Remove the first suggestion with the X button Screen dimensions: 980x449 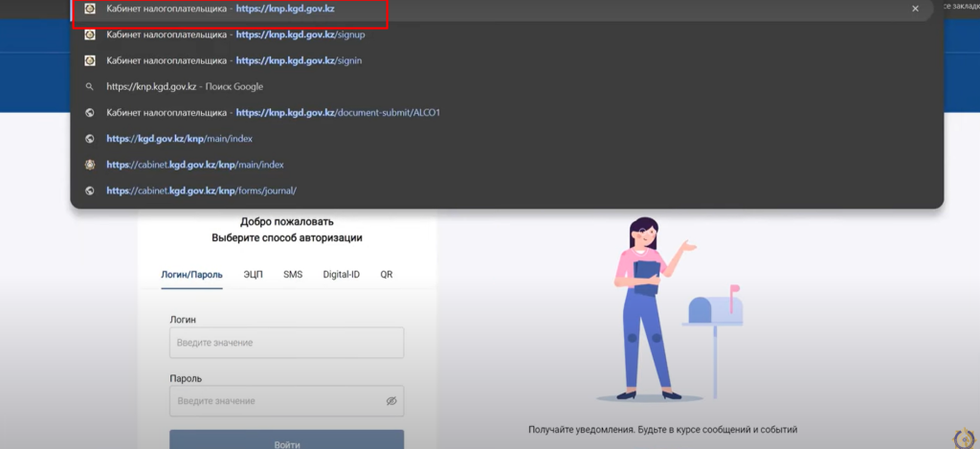[x=915, y=9]
